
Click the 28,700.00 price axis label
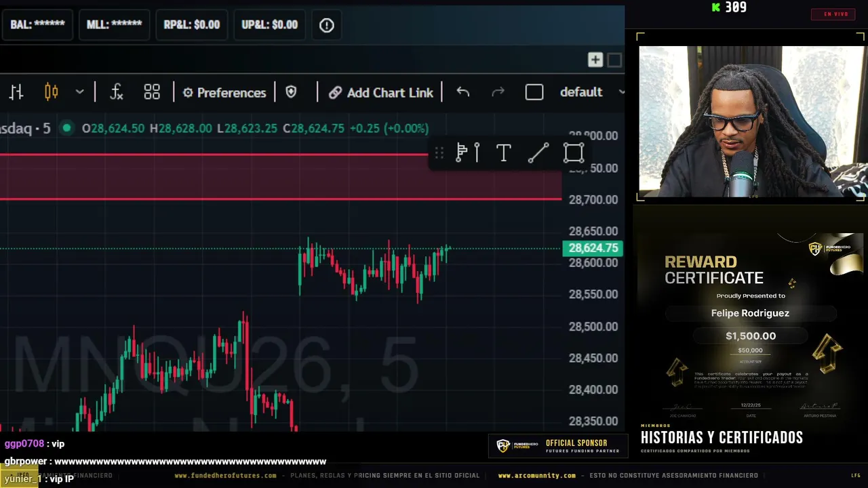point(593,199)
